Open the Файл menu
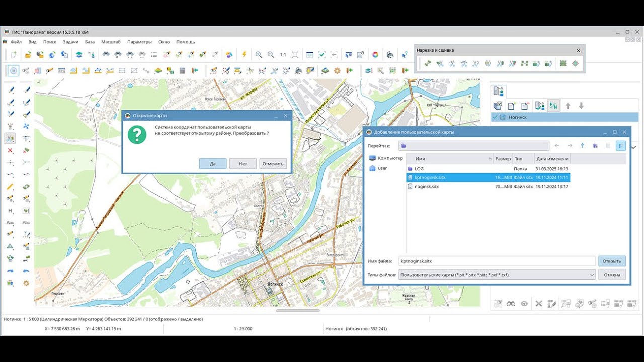644x362 pixels. [16, 42]
